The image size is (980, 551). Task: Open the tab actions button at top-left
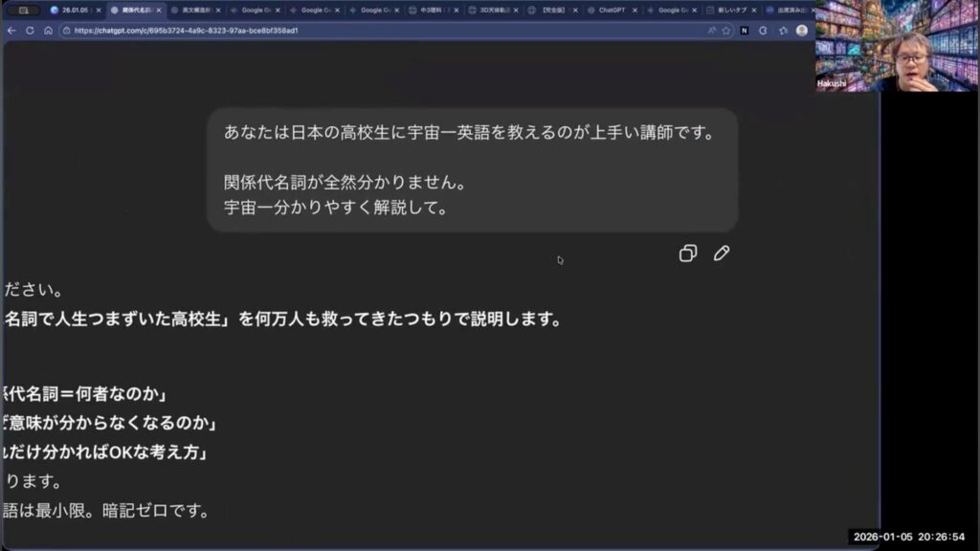point(23,10)
